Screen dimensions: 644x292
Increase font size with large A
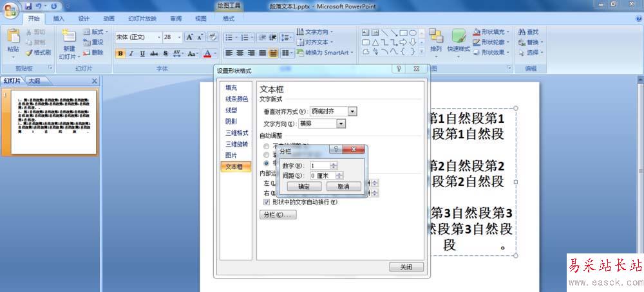pos(189,37)
